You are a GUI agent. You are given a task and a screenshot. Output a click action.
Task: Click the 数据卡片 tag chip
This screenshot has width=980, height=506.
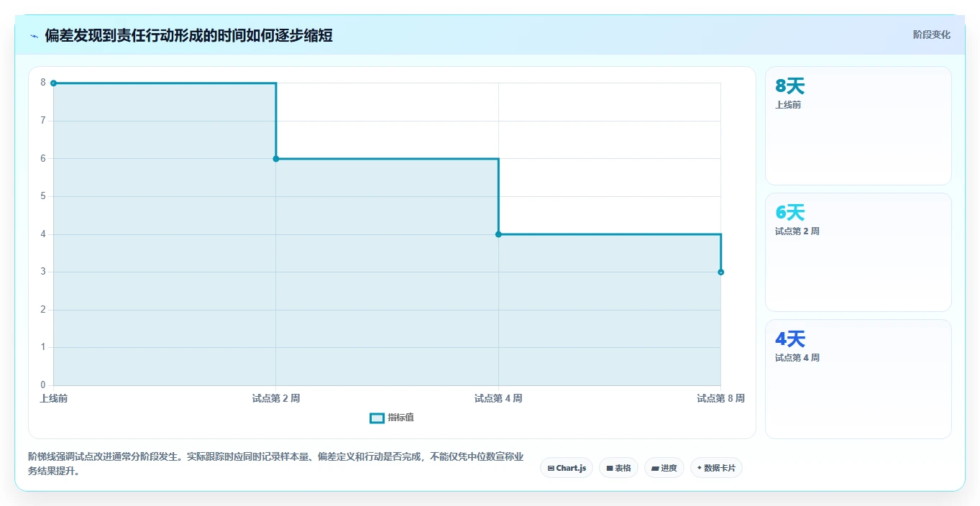click(716, 468)
